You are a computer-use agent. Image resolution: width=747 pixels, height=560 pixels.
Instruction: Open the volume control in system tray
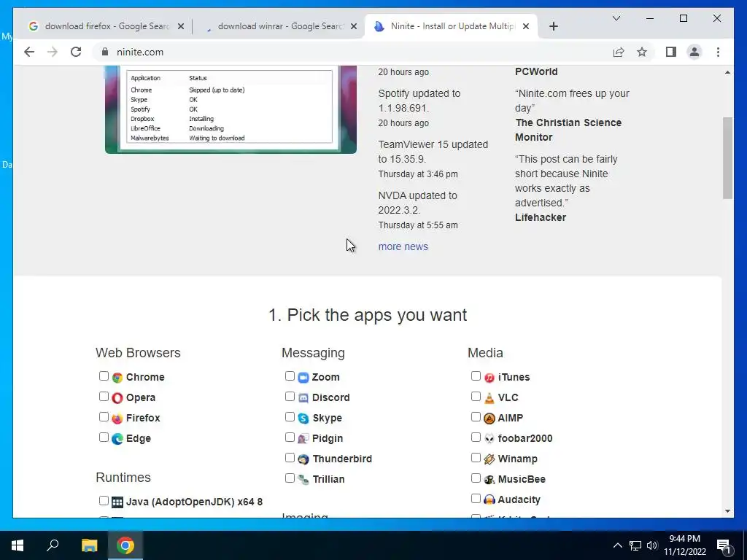coord(652,545)
